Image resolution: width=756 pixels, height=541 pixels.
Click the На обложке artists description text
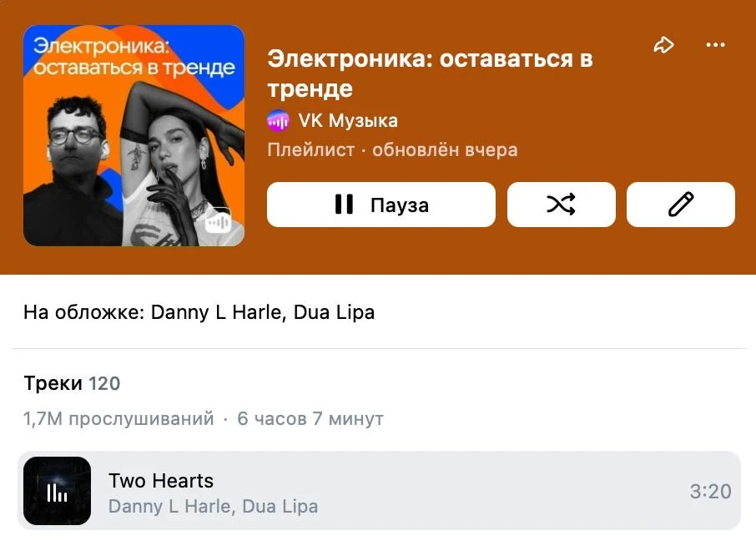click(199, 312)
